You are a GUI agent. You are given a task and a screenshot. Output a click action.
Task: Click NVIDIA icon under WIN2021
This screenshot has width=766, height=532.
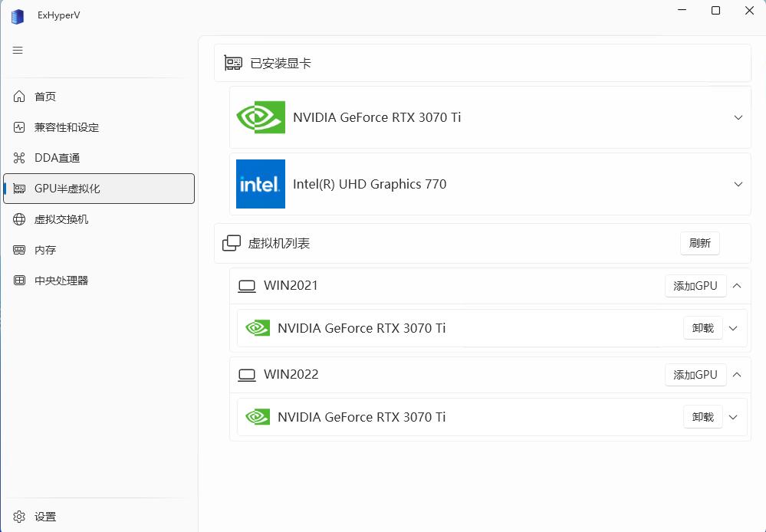click(258, 328)
